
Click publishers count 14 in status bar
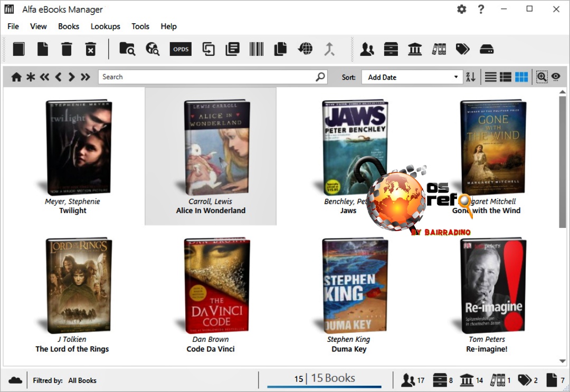pos(471,380)
